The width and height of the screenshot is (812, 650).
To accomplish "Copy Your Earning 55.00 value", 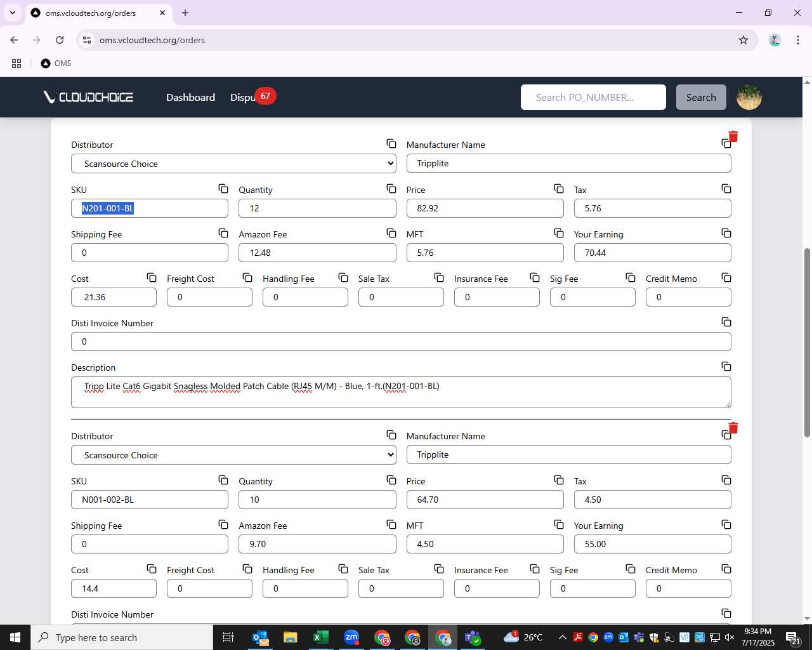I will (726, 524).
